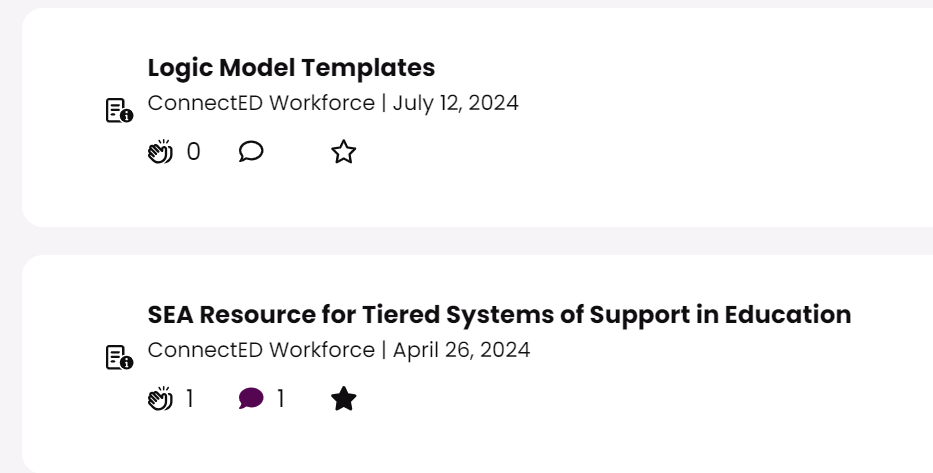Click the April 26, 2024 date text

click(x=461, y=350)
